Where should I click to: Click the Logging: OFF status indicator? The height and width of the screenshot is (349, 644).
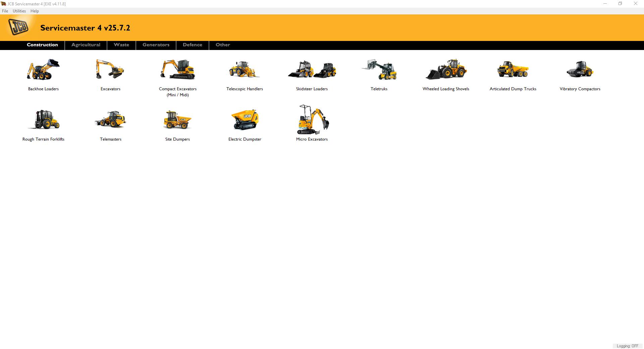point(627,346)
